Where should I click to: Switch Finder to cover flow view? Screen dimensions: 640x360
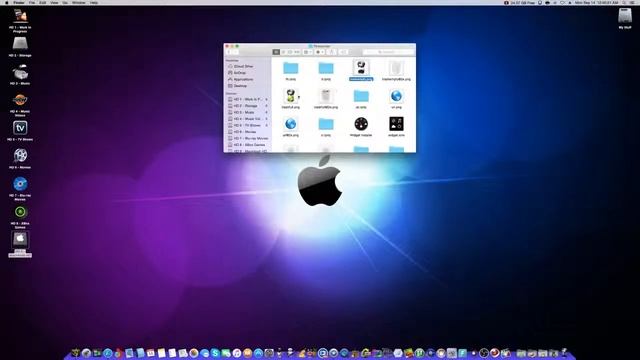pyautogui.click(x=297, y=52)
